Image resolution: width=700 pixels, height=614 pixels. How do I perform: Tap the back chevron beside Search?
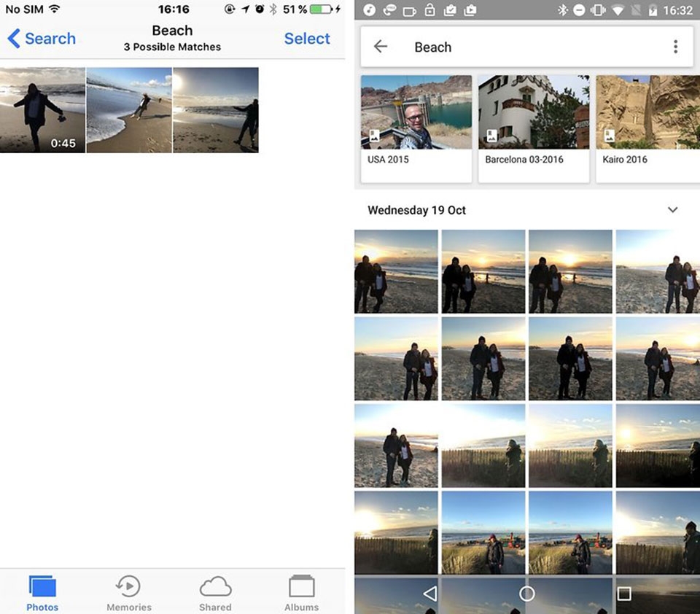pos(14,39)
